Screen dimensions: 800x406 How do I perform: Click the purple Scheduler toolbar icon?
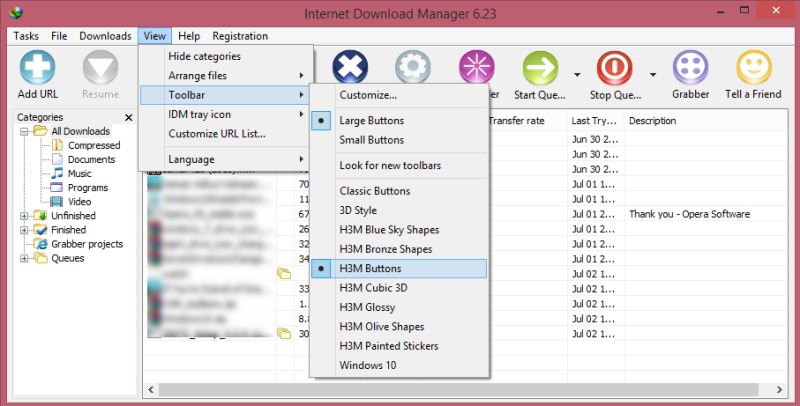click(476, 67)
